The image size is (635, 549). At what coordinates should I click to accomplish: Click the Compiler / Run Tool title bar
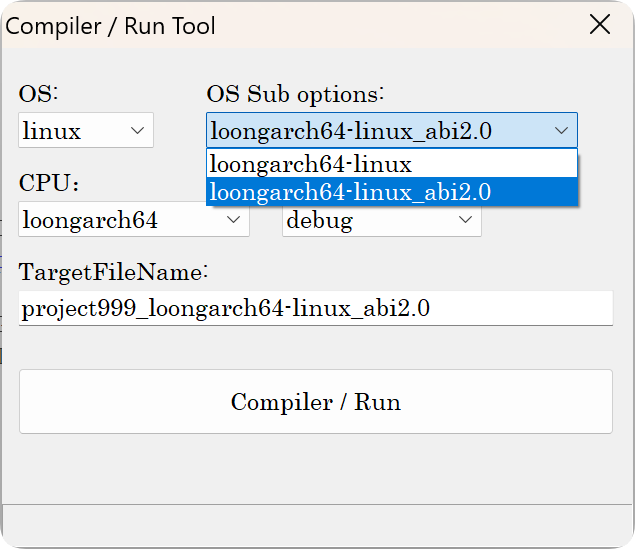[x=300, y=25]
